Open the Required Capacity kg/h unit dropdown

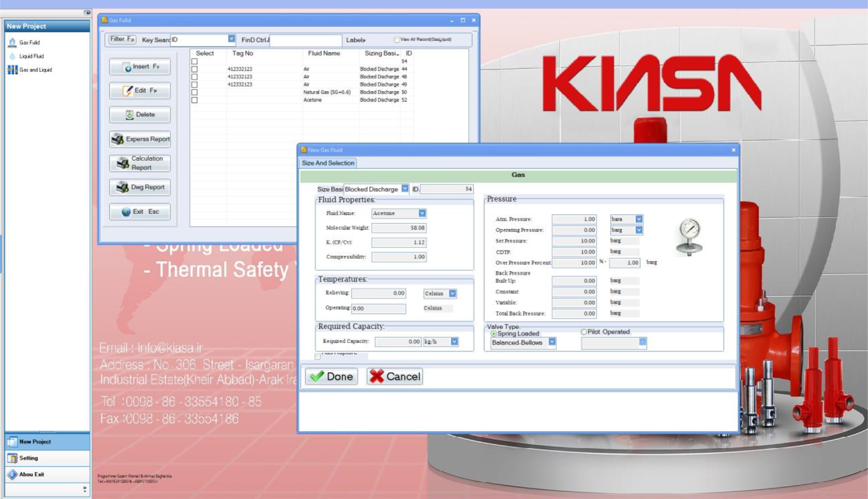[454, 342]
